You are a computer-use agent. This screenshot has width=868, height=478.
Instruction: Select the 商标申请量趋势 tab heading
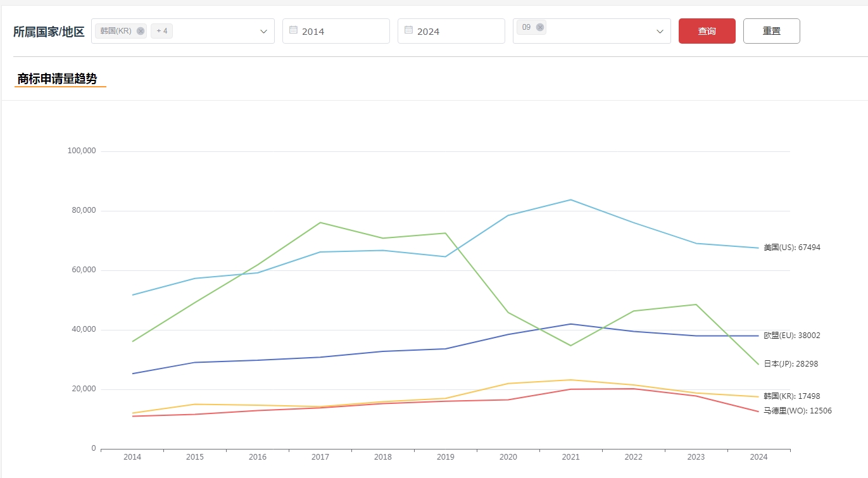coord(58,79)
